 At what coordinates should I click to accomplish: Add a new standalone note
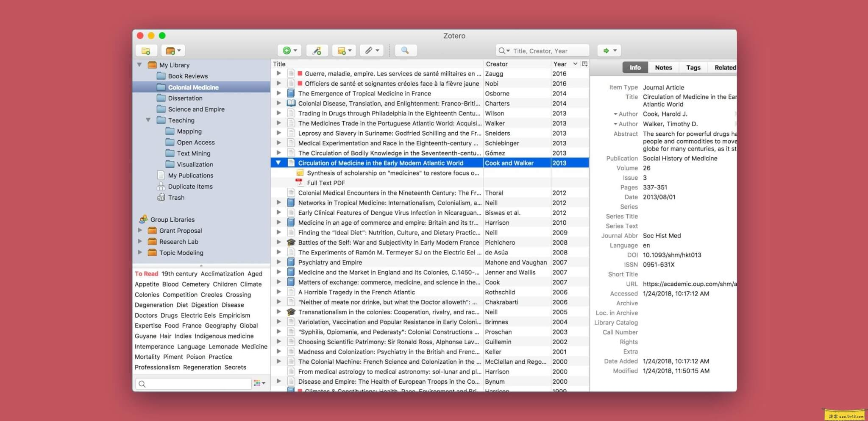(342, 50)
